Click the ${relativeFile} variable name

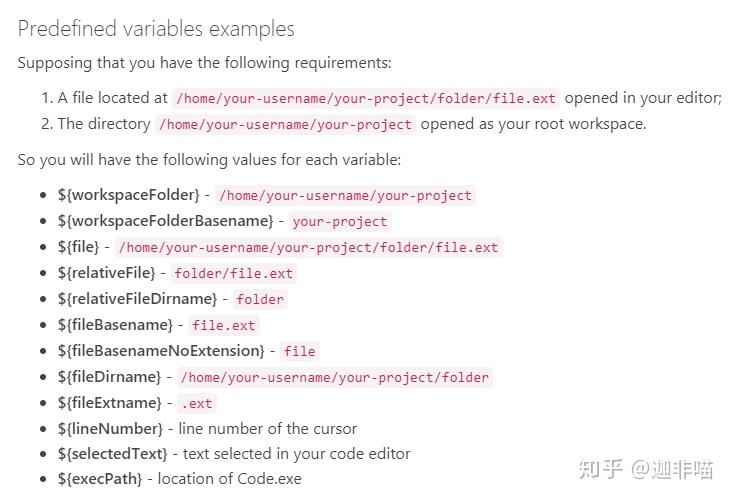[106, 273]
